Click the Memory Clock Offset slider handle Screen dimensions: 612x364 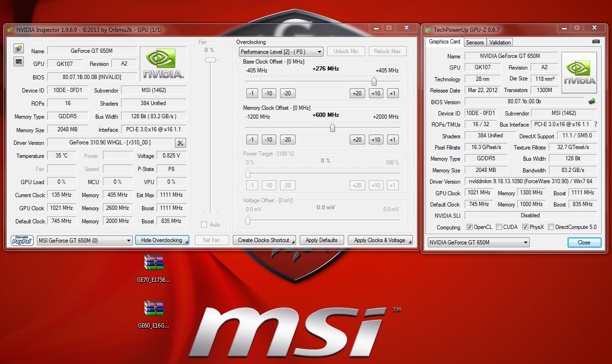pos(332,128)
